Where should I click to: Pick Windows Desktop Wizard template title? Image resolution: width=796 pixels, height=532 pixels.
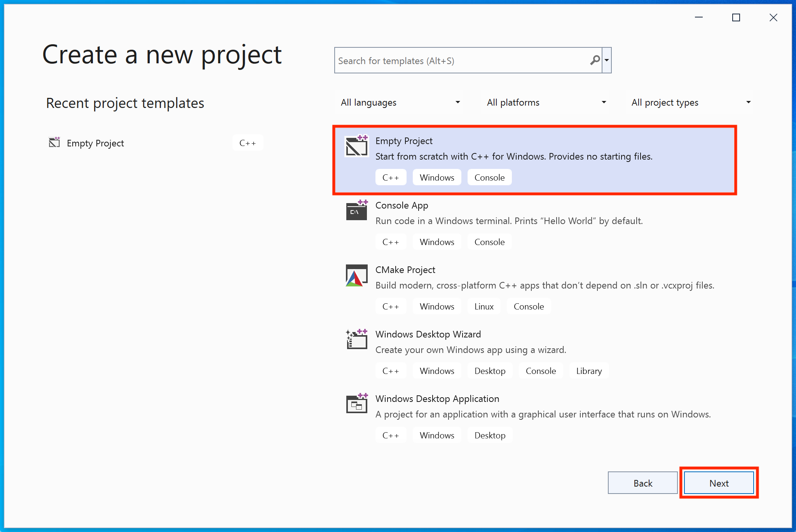coord(428,334)
